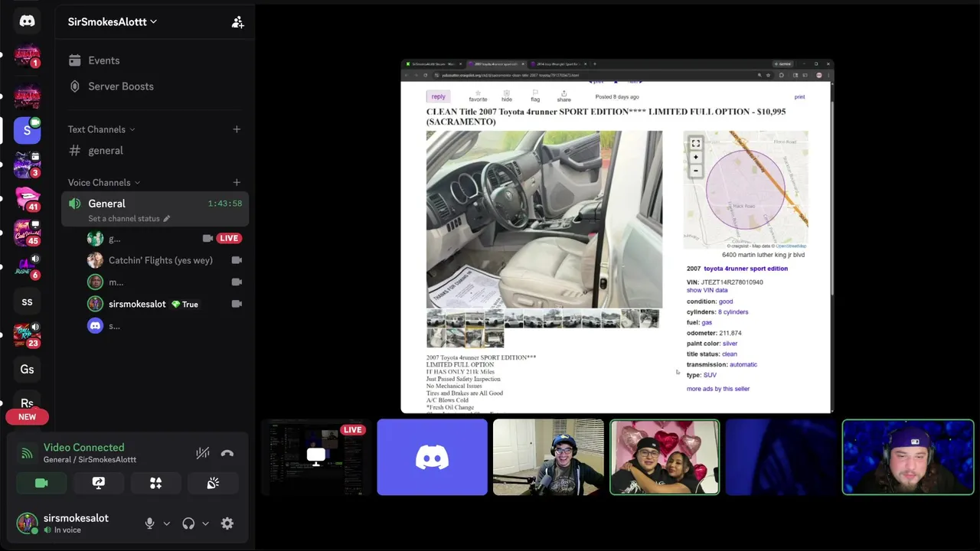The image size is (980, 551).
Task: Zoom out on streamed listing map
Action: pyautogui.click(x=695, y=170)
